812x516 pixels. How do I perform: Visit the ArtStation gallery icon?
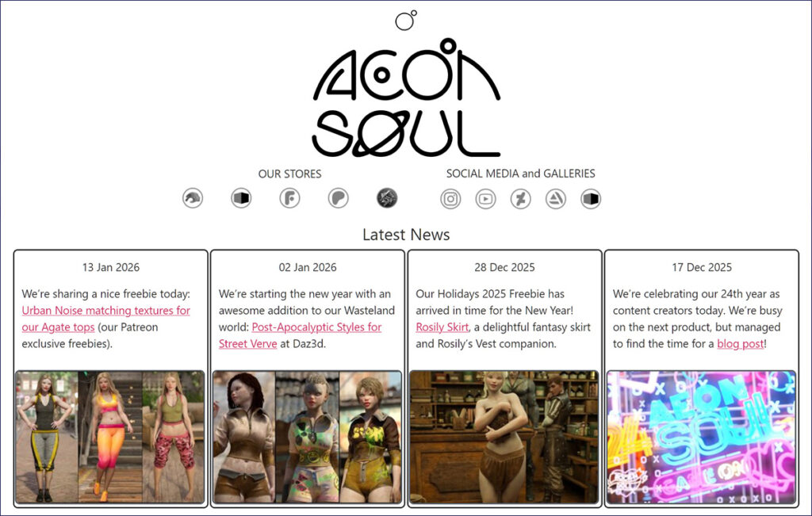pos(556,199)
